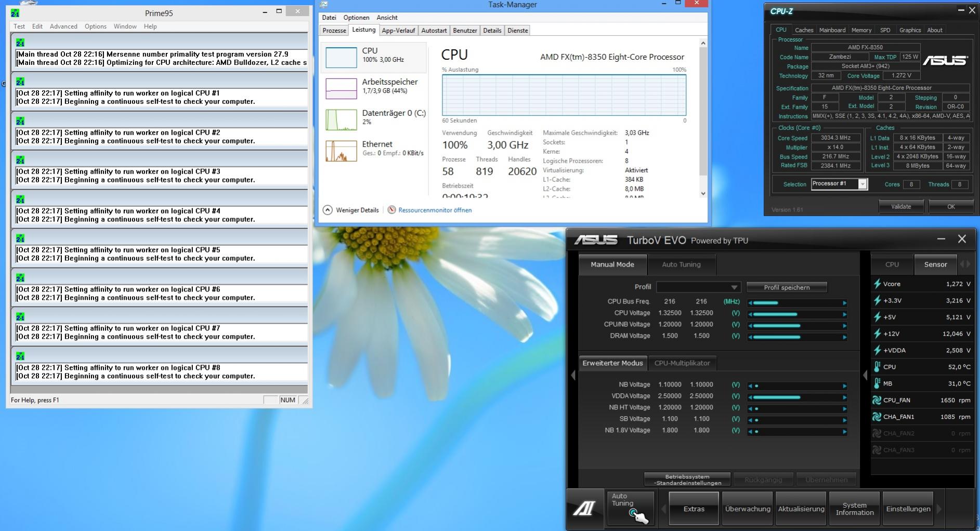Click the arrow beside the sensor panel
This screenshot has width=980, height=531.
coord(865,375)
